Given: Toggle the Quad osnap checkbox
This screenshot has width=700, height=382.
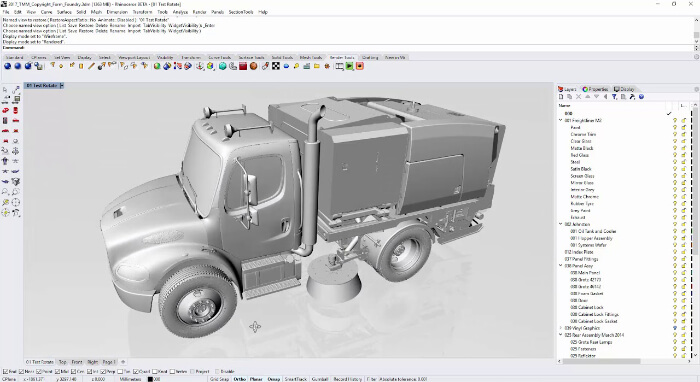Looking at the screenshot, I should coord(136,371).
